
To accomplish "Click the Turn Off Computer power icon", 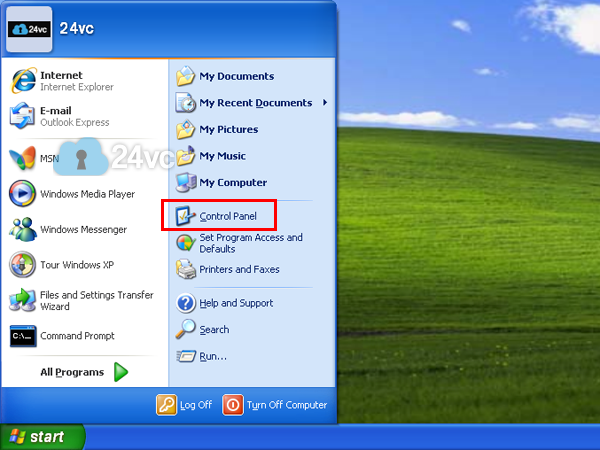I will [233, 404].
